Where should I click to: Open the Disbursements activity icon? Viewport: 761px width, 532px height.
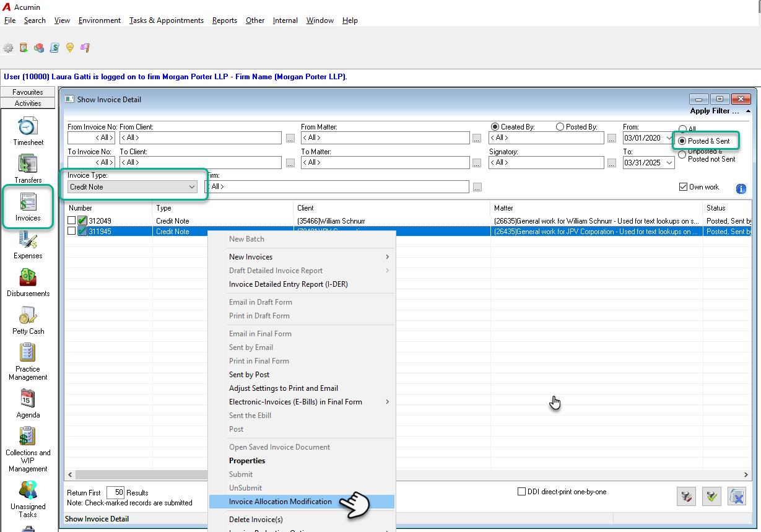28,278
